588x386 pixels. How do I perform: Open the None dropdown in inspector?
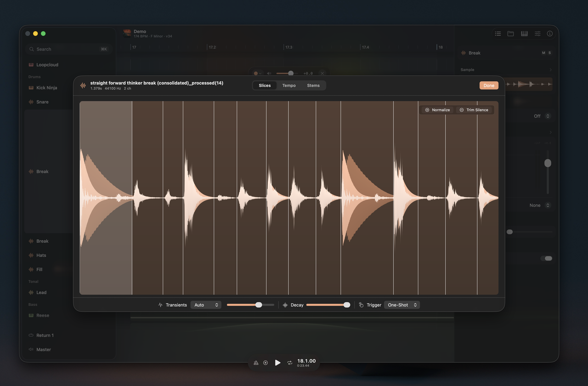(x=548, y=205)
